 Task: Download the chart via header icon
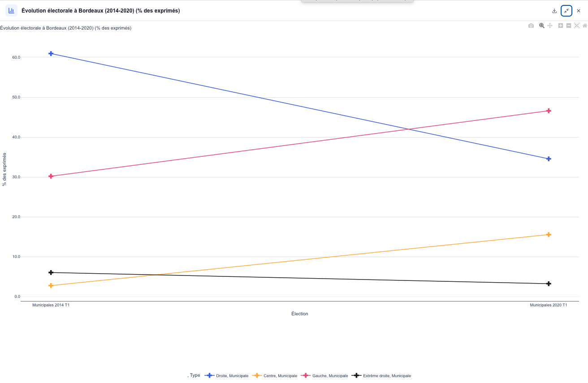tap(554, 11)
